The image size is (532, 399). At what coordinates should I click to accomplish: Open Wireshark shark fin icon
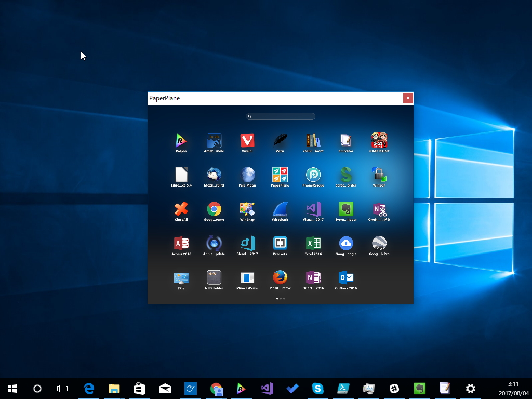pos(280,209)
